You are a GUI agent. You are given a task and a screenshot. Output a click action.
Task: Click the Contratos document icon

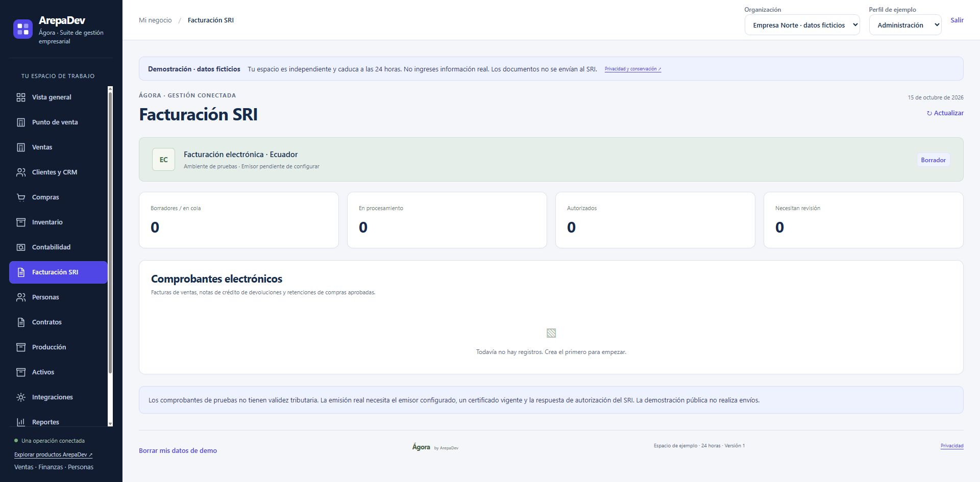21,322
